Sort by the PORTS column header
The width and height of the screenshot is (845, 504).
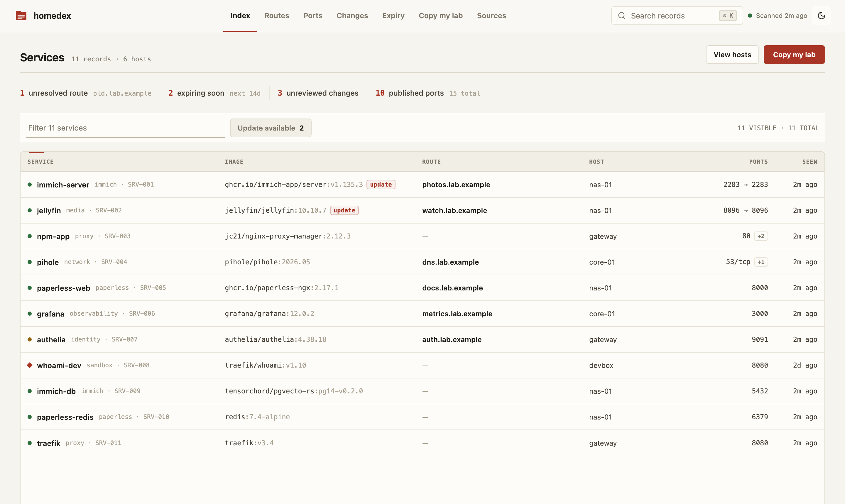click(x=758, y=162)
